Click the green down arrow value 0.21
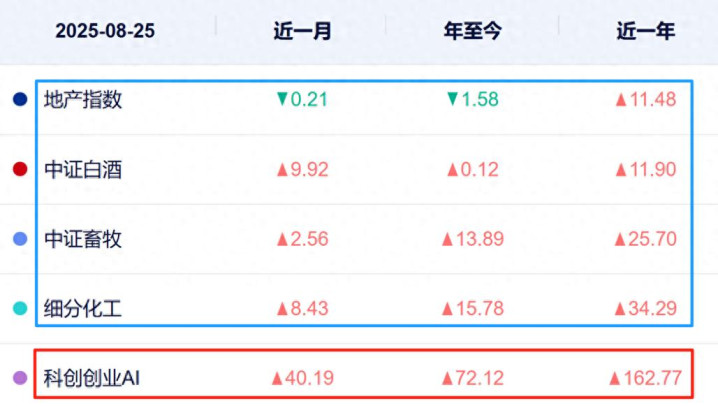Image resolution: width=718 pixels, height=406 pixels. pos(302,100)
